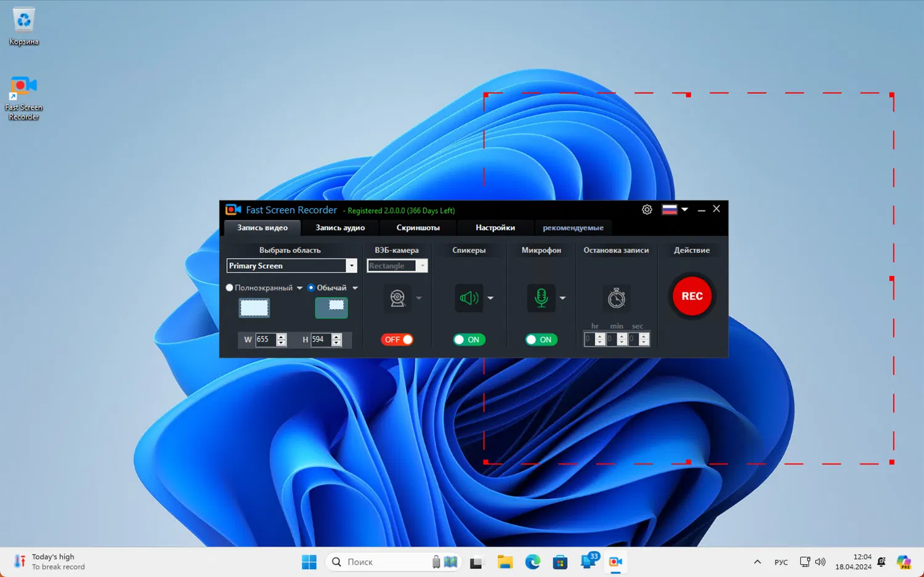Increase width using the W stepper arrow
Viewport: 924px width, 577px height.
point(281,336)
